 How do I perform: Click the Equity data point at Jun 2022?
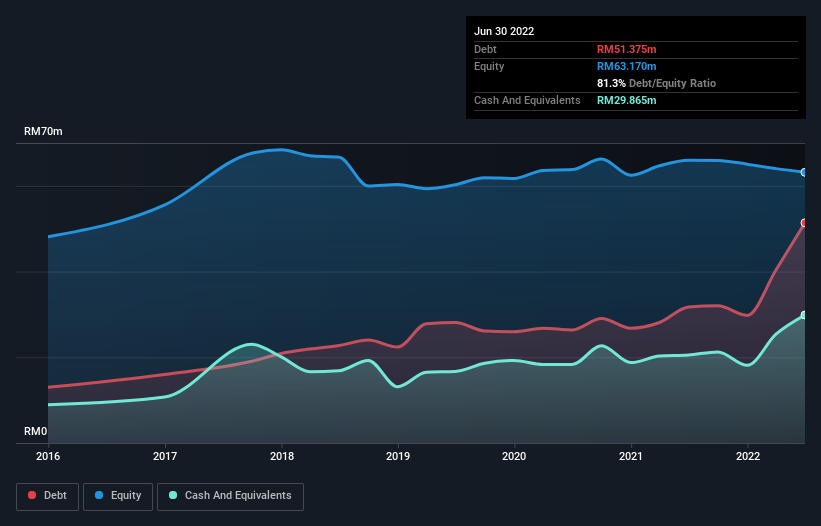pos(804,172)
